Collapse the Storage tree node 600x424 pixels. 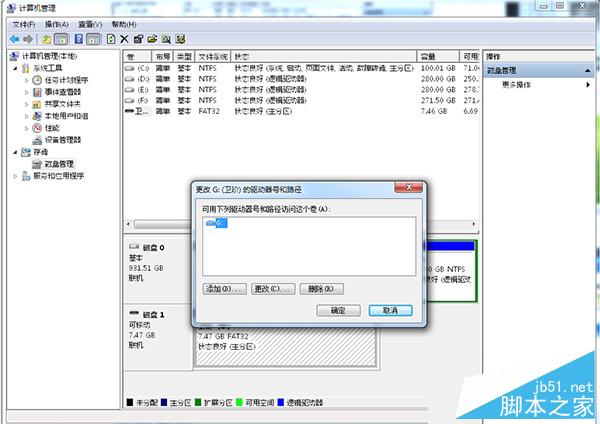(x=15, y=152)
